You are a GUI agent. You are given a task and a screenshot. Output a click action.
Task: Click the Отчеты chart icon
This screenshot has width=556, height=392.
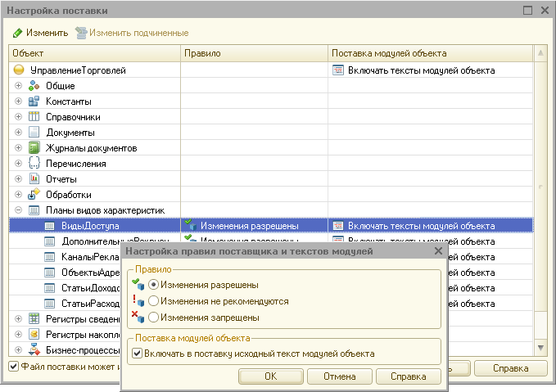click(34, 179)
